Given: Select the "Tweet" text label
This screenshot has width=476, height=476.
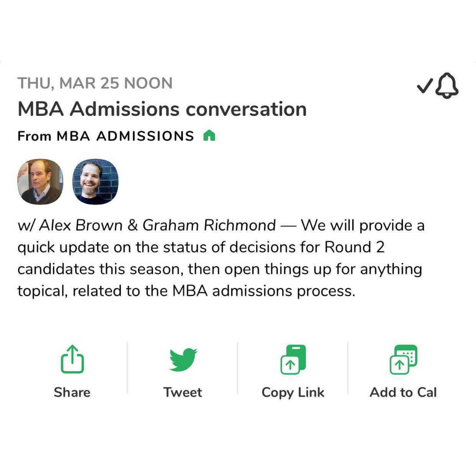Looking at the screenshot, I should click(183, 392).
